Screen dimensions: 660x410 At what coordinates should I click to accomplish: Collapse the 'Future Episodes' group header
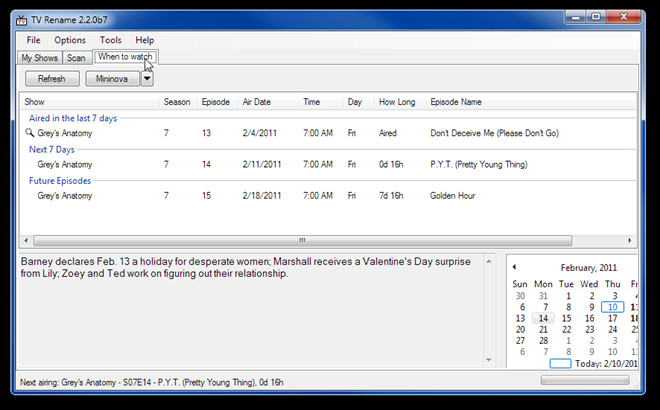pyautogui.click(x=60, y=181)
